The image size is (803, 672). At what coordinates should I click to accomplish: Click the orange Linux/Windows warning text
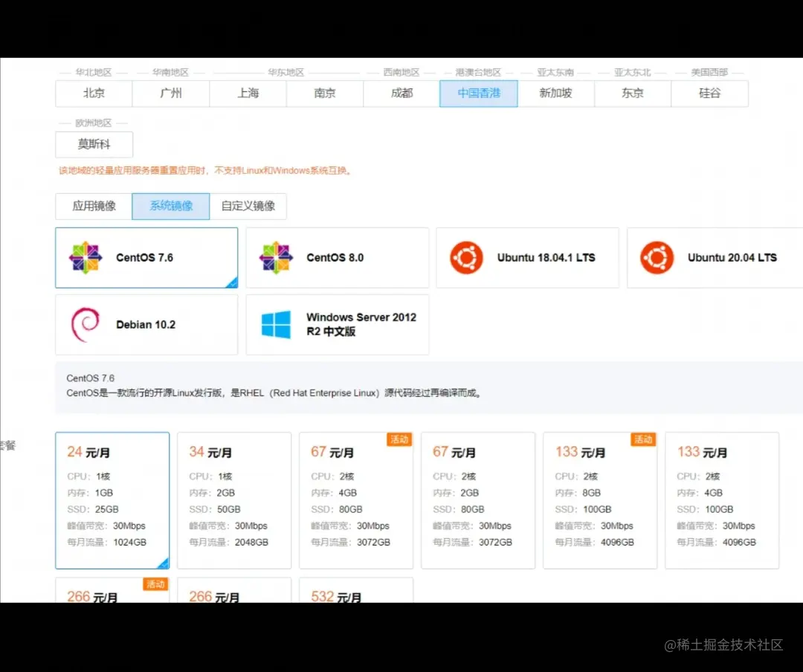click(x=206, y=170)
